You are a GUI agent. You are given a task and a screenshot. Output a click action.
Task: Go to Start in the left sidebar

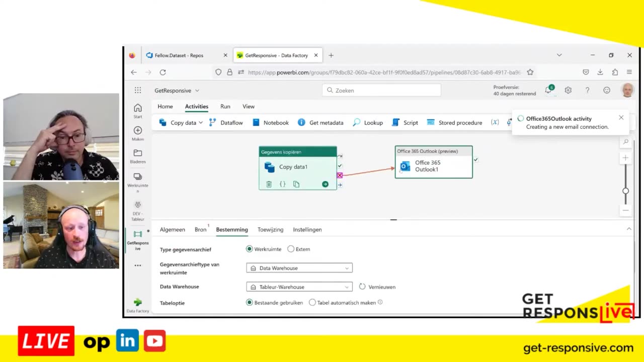point(138,111)
